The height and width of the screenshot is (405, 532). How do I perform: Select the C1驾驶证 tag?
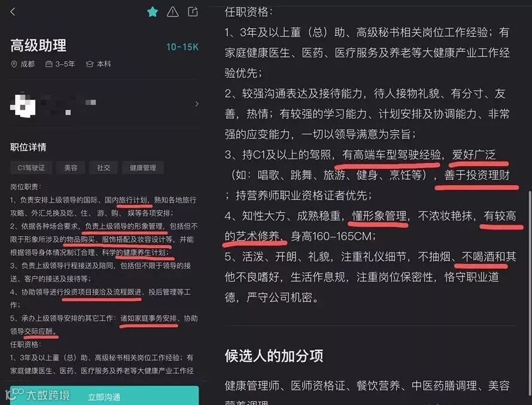(x=31, y=168)
